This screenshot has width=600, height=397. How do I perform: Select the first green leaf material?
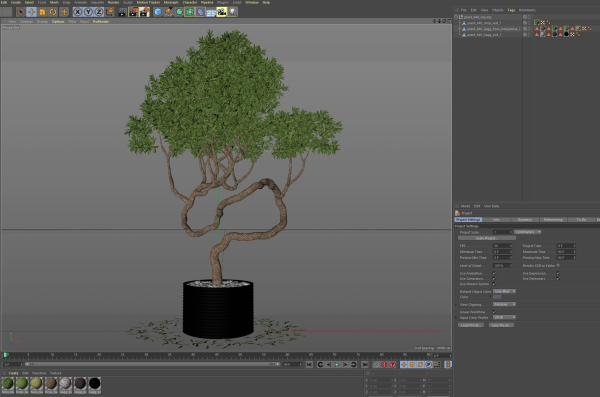pos(8,383)
